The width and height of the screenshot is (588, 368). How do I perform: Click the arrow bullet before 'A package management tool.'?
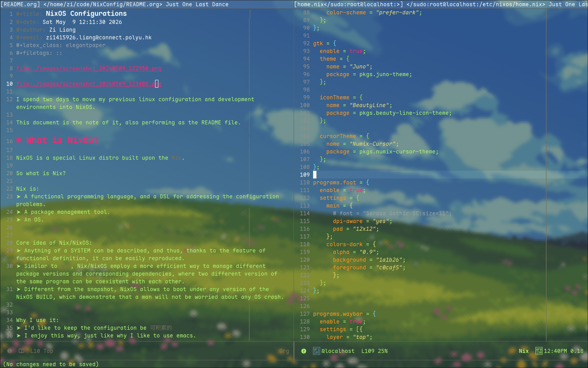coord(19,212)
